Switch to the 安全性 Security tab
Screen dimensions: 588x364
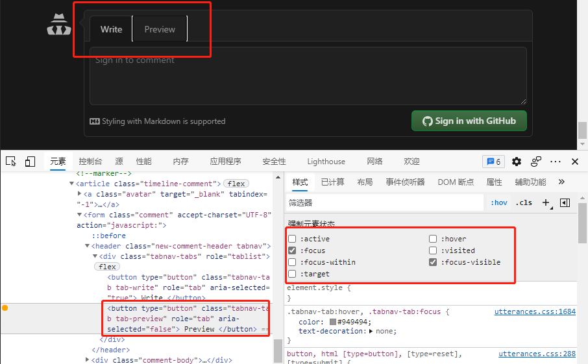[x=274, y=162]
